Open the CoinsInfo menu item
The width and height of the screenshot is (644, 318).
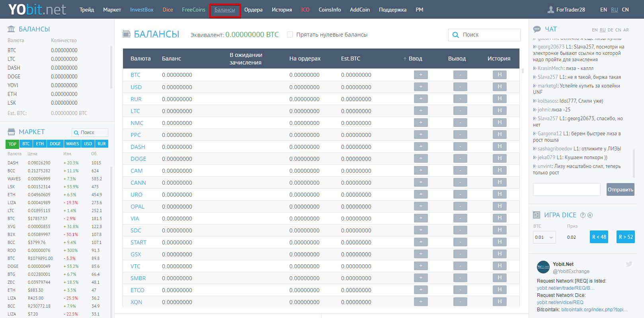point(330,10)
